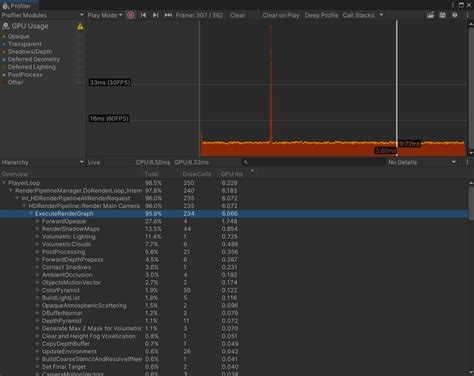This screenshot has height=376, width=474.
Task: Expand the Volumetric Lighting row
Action: (x=37, y=236)
